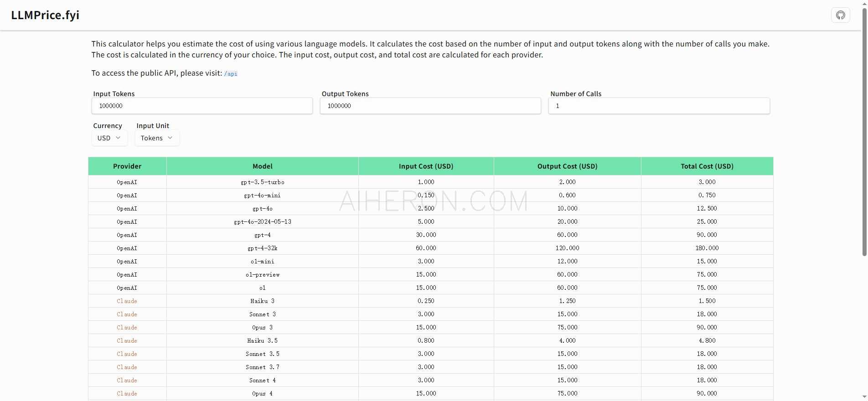Screen dimensions: 868x401
Task: Open the GitHub repository icon
Action: pyautogui.click(x=840, y=15)
